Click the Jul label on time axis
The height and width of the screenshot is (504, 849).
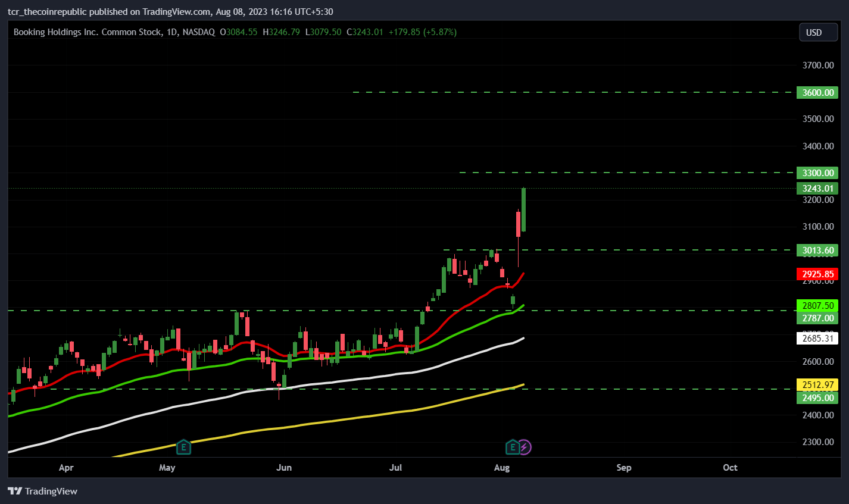tap(395, 468)
